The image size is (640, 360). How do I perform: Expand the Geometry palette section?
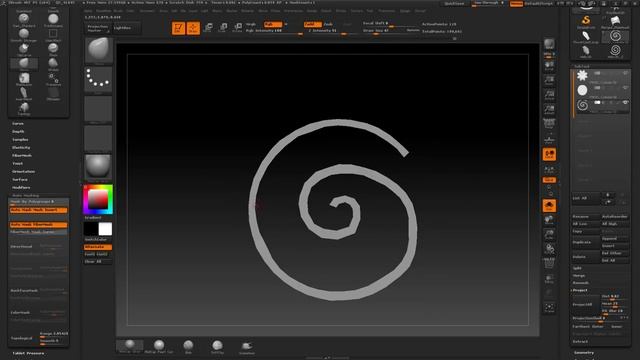point(584,353)
